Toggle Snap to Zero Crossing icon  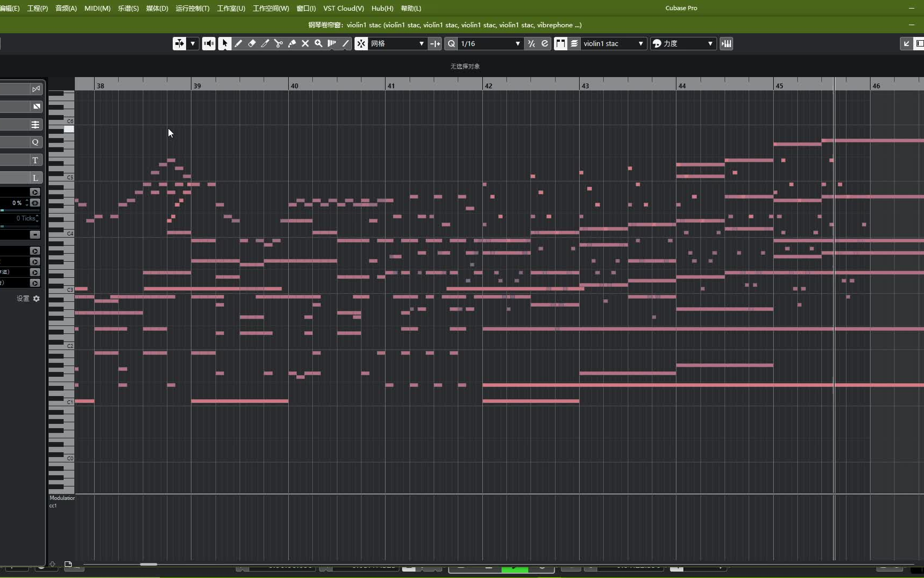tap(435, 43)
